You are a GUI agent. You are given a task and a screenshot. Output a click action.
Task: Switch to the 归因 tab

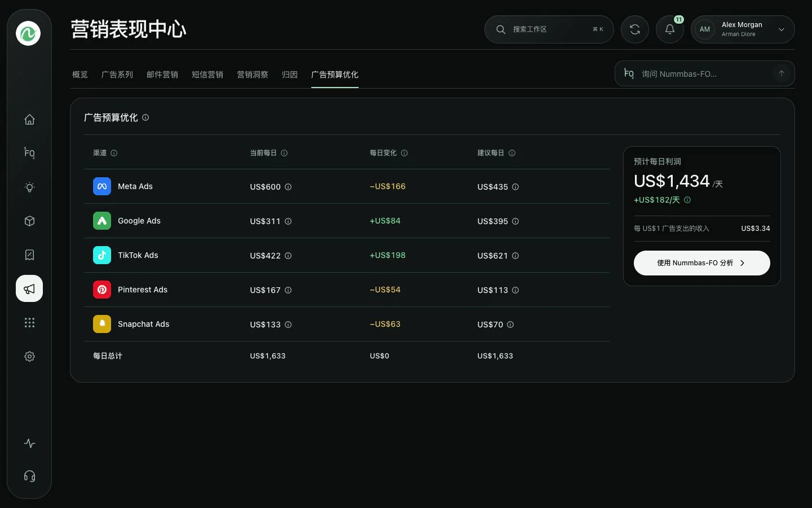(x=290, y=75)
